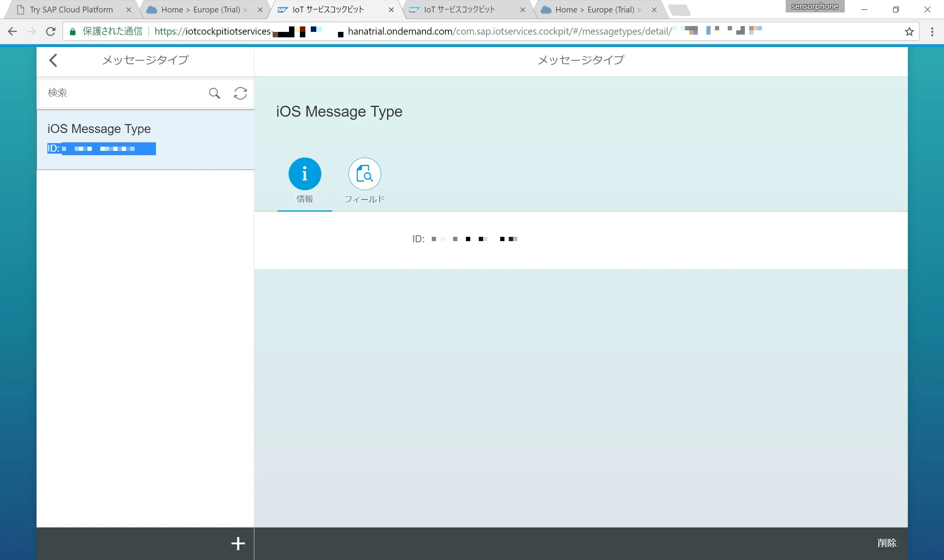This screenshot has height=560, width=944.
Task: Open the フィールド fields tab
Action: (365, 181)
